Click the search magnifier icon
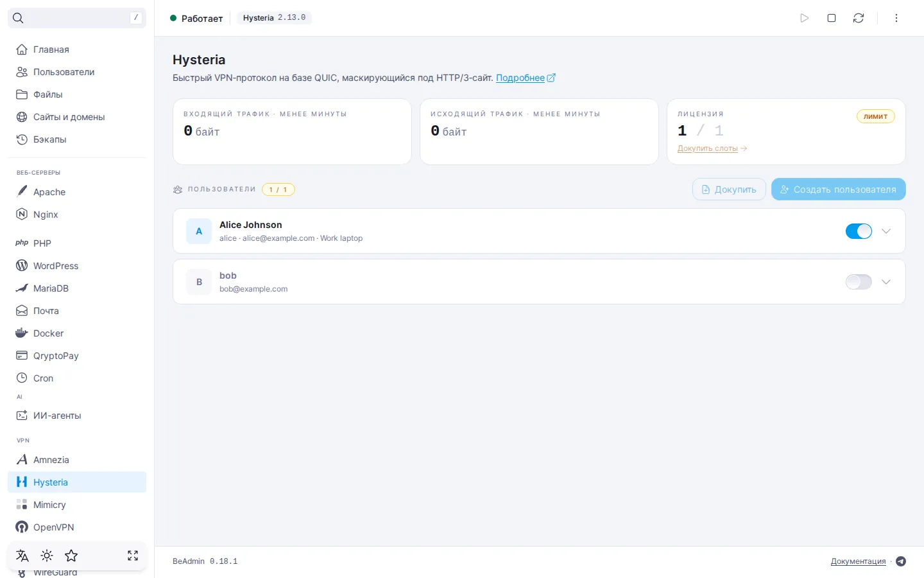This screenshot has width=924, height=578. click(x=18, y=18)
